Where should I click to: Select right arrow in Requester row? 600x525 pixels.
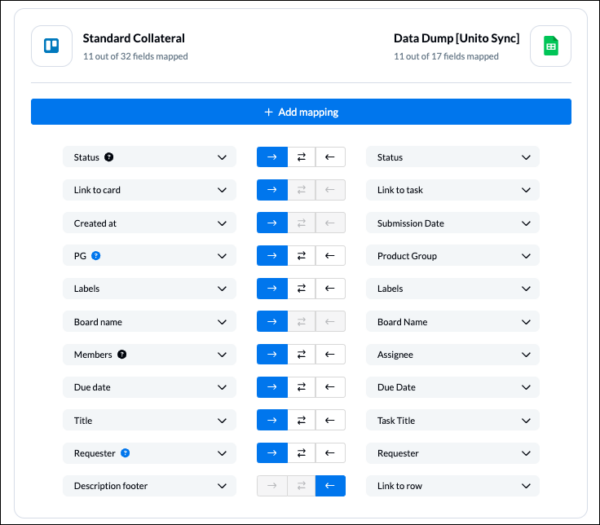[272, 453]
